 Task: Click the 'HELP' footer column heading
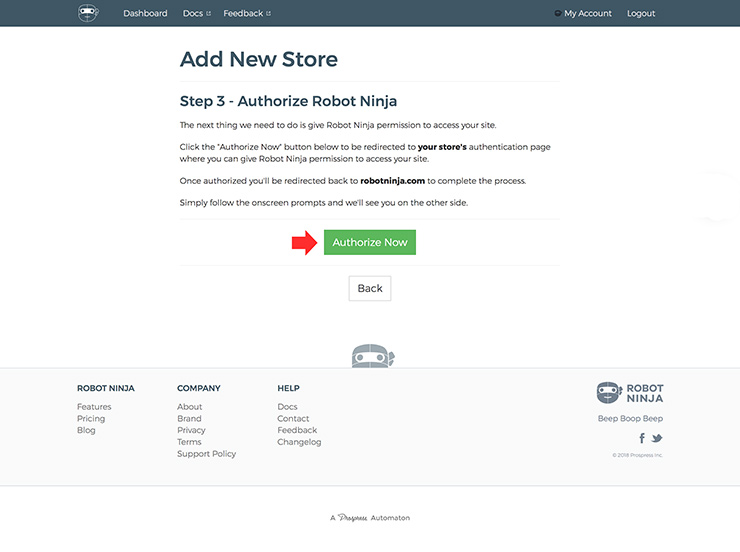tap(288, 388)
